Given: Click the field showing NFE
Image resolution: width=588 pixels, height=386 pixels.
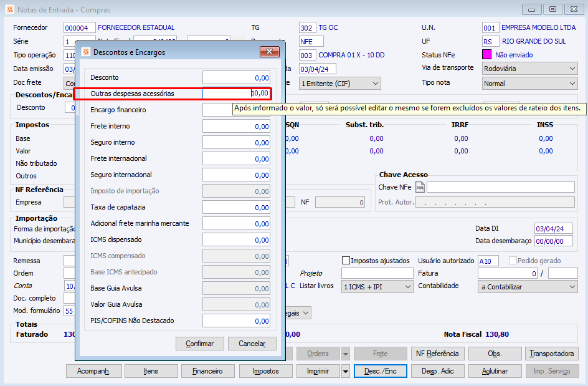Looking at the screenshot, I should pyautogui.click(x=311, y=41).
